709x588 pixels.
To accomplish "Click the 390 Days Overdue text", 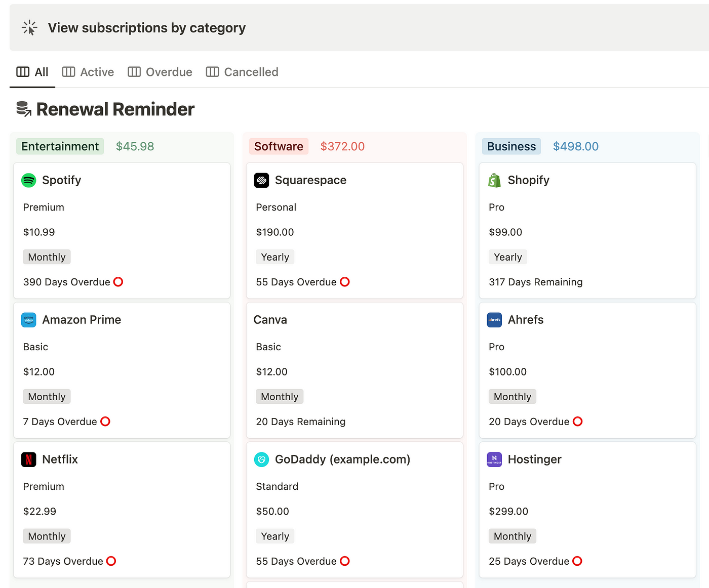I will coord(67,282).
